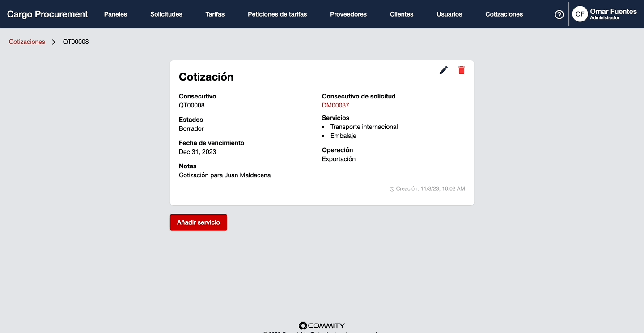Click the clock icon beside Creación timestamp
644x333 pixels.
click(x=392, y=189)
